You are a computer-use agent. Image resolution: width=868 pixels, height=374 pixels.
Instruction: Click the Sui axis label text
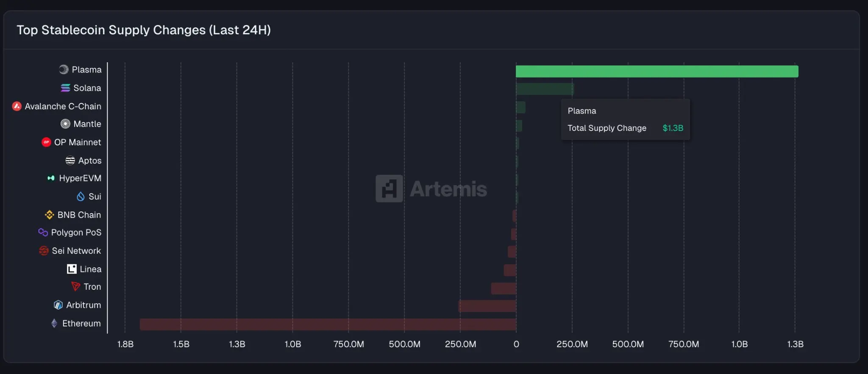click(95, 197)
